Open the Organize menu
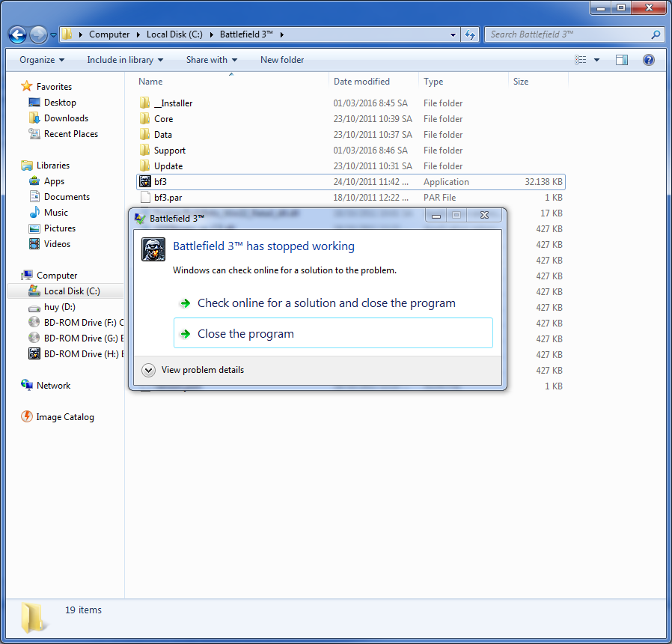This screenshot has height=644, width=672. (x=42, y=60)
